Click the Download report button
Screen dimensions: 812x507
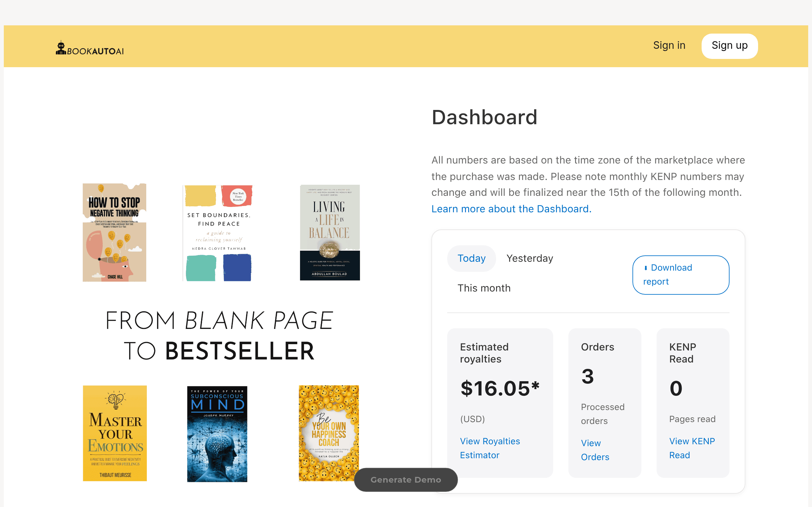680,275
